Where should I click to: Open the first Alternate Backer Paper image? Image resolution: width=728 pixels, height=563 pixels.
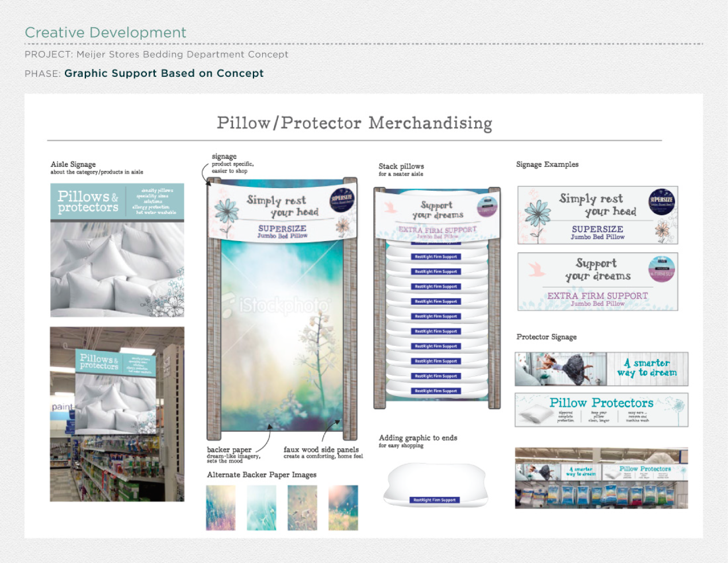click(x=221, y=507)
